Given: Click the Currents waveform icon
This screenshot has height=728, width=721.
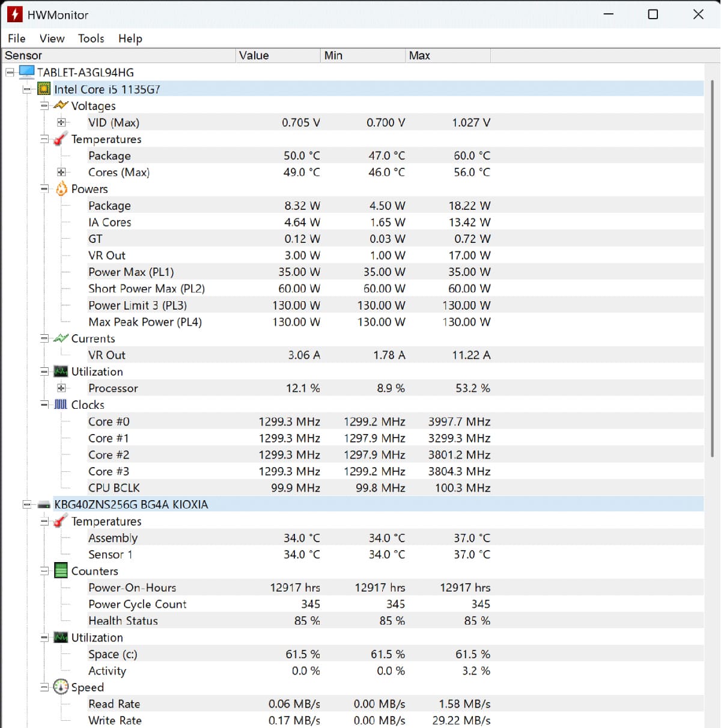Looking at the screenshot, I should [x=61, y=338].
